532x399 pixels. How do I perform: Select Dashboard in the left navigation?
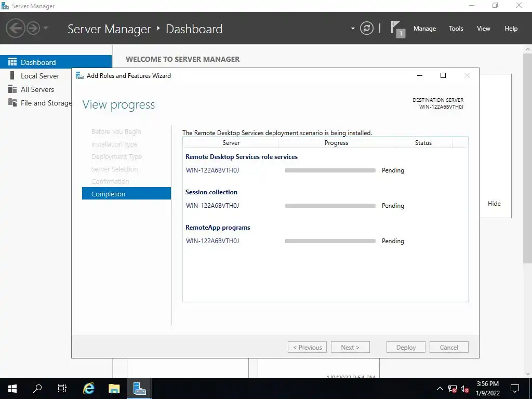click(56, 62)
